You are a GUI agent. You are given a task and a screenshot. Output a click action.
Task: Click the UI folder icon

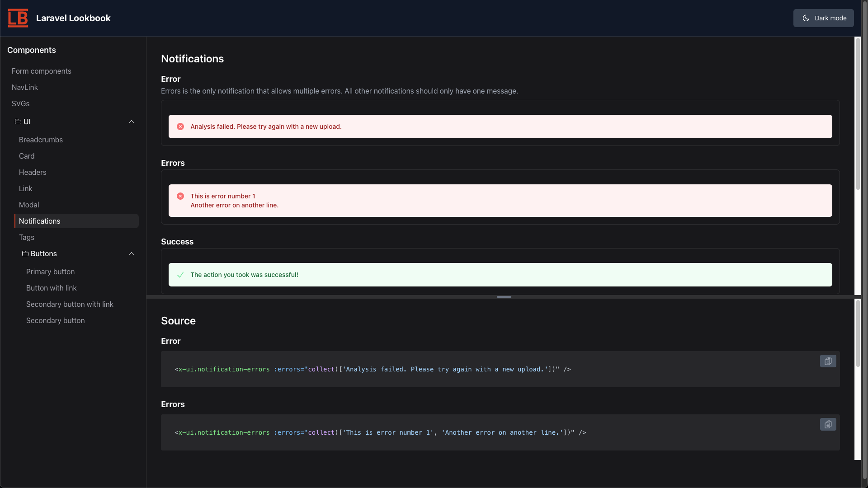click(18, 122)
